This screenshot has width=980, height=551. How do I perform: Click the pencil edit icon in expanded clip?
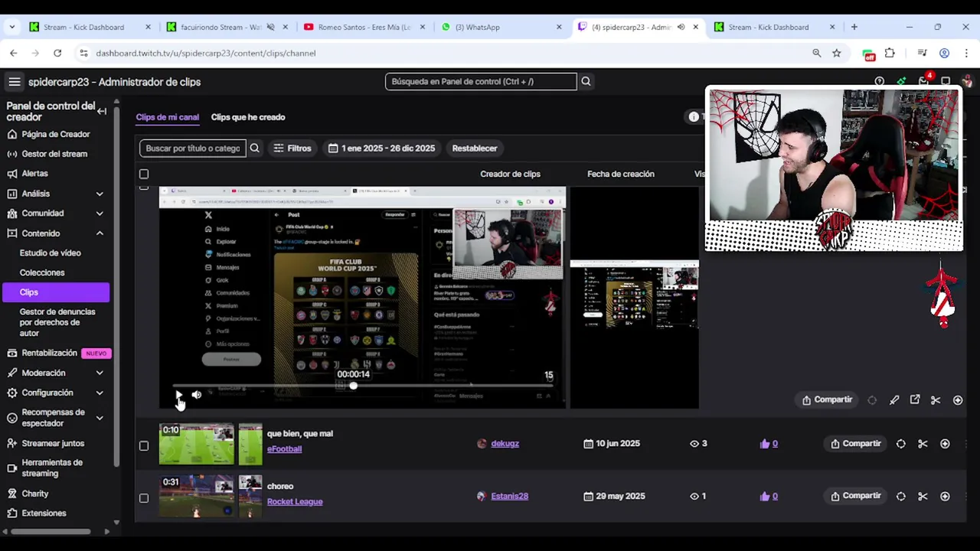(x=894, y=400)
